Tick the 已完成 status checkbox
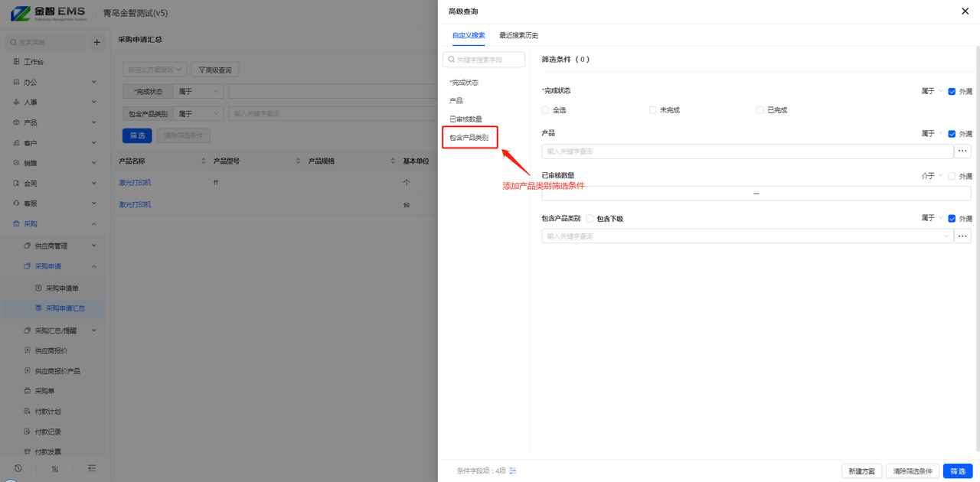980x482 pixels. point(759,110)
